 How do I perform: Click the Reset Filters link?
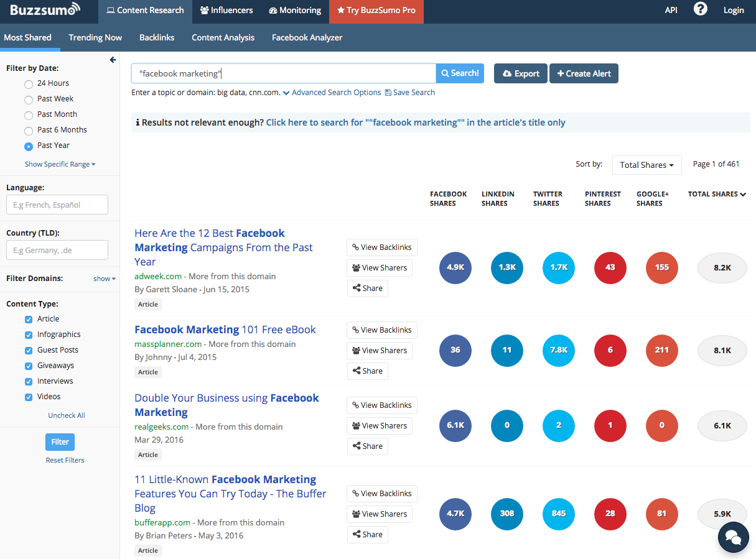[x=65, y=460]
